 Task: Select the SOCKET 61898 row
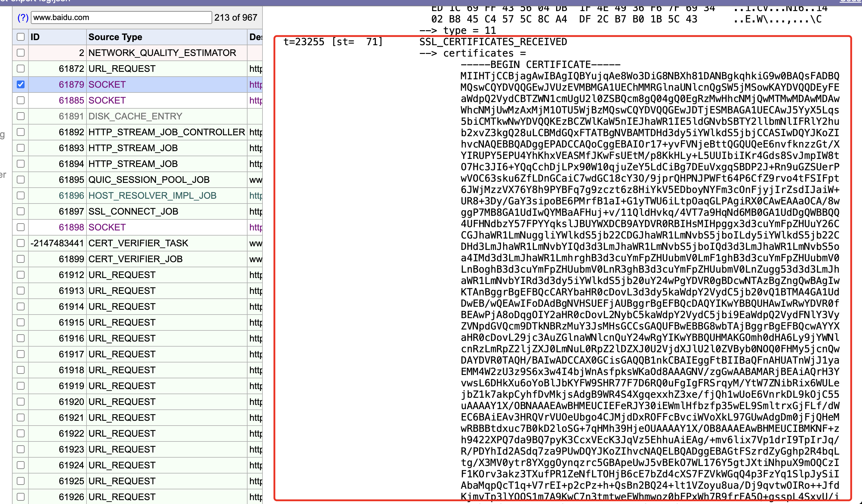[x=107, y=227]
